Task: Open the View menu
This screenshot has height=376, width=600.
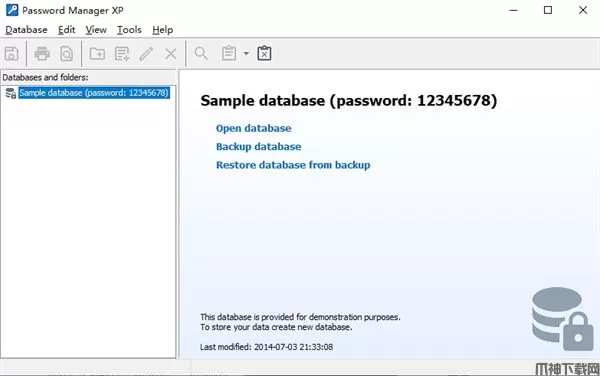Action: [96, 30]
